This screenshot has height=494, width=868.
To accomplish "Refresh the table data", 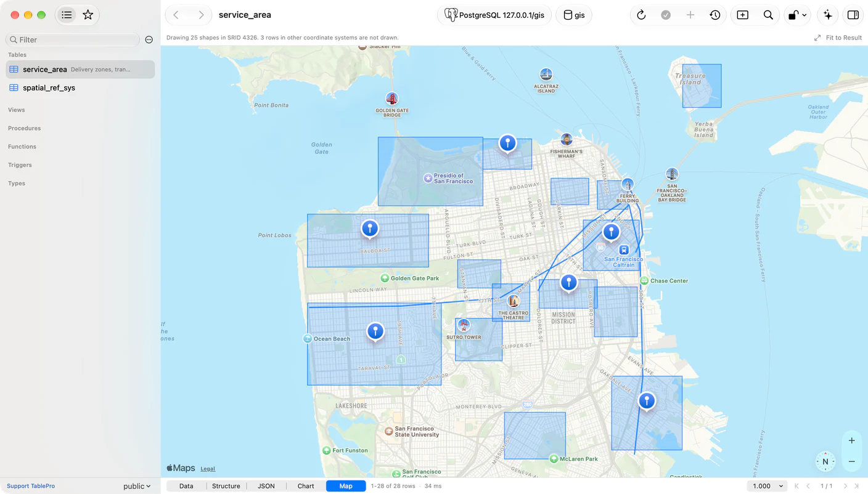I will click(641, 15).
